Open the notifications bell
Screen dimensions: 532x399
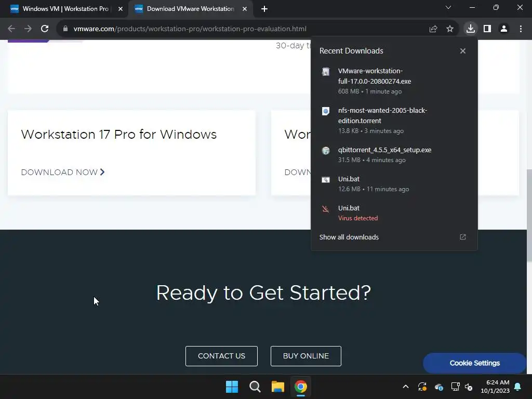pyautogui.click(x=518, y=387)
